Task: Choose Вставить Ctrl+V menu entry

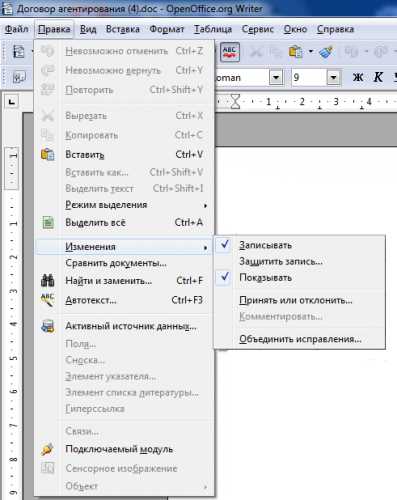Action: (124, 155)
